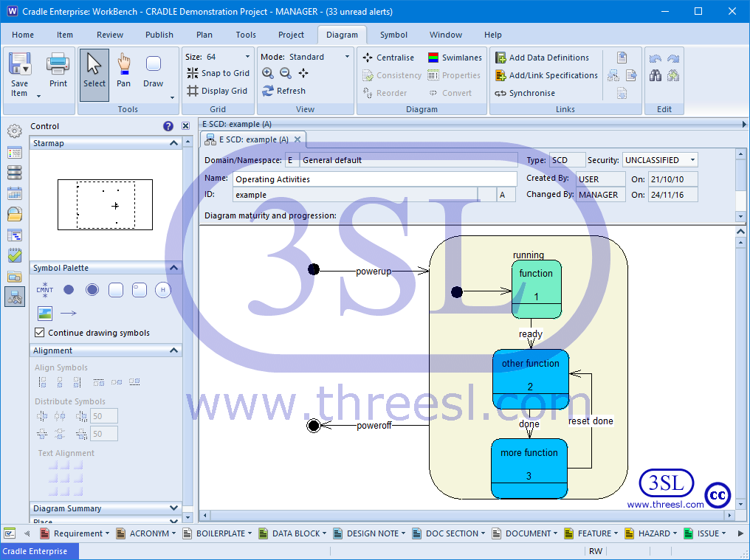Open the Requirement dropdown arrow in bottom bar
The height and width of the screenshot is (560, 750).
tap(107, 533)
